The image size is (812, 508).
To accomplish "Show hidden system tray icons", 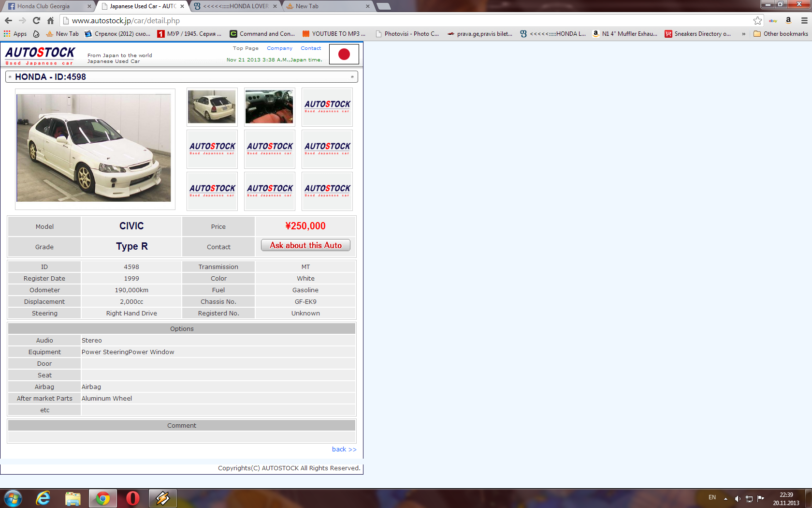I will coord(725,499).
